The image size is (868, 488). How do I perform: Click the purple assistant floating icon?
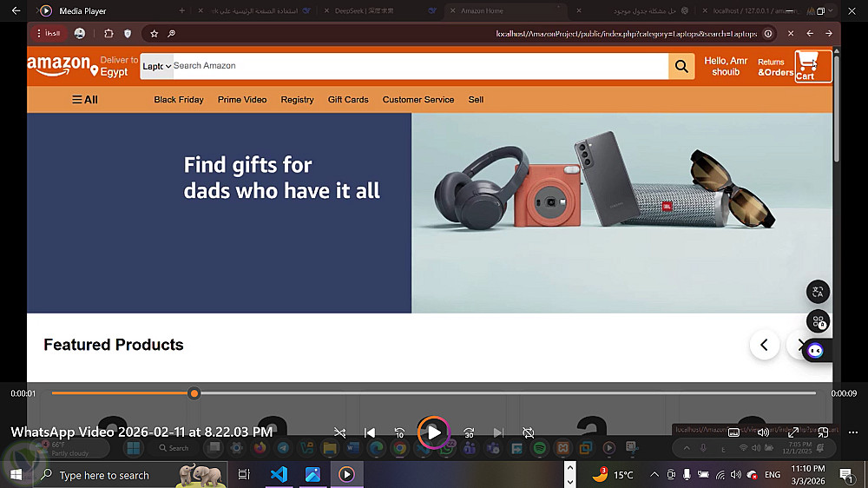click(815, 351)
